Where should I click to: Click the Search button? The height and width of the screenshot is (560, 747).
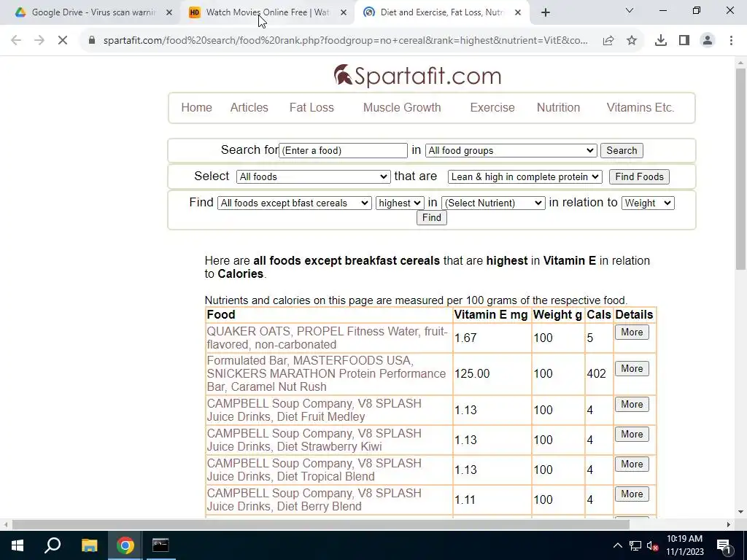(x=622, y=150)
